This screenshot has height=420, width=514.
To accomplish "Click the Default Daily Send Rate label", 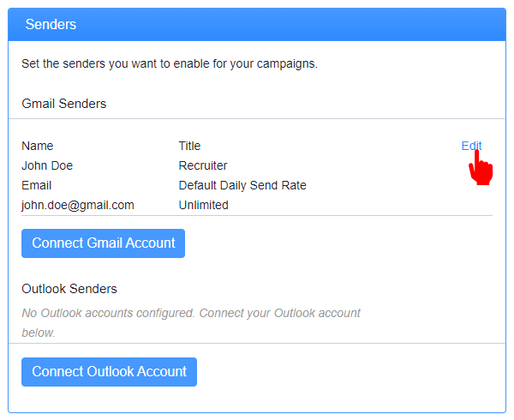I will click(x=242, y=186).
